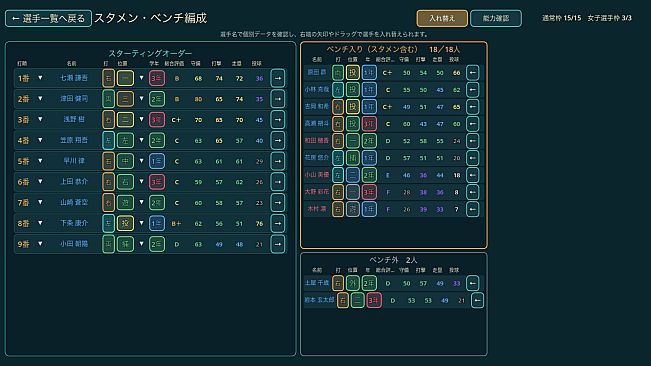Open batting order dropdown next to 9番
651x366 pixels.
click(x=40, y=244)
